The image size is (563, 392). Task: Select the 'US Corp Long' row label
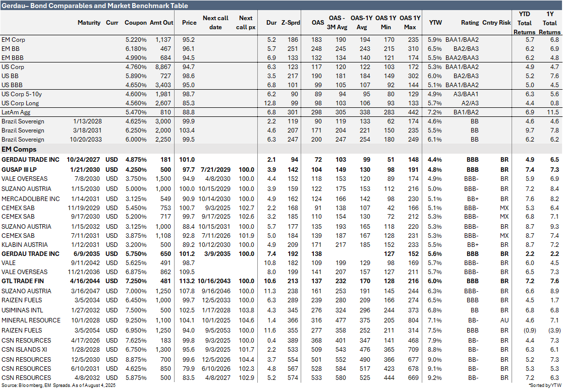(x=20, y=103)
